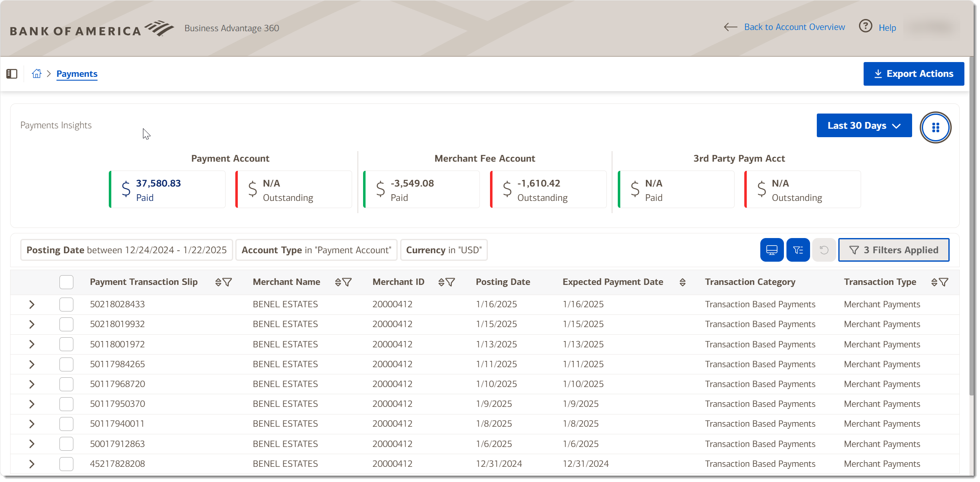Sort by Merchant Name column

(x=338, y=282)
